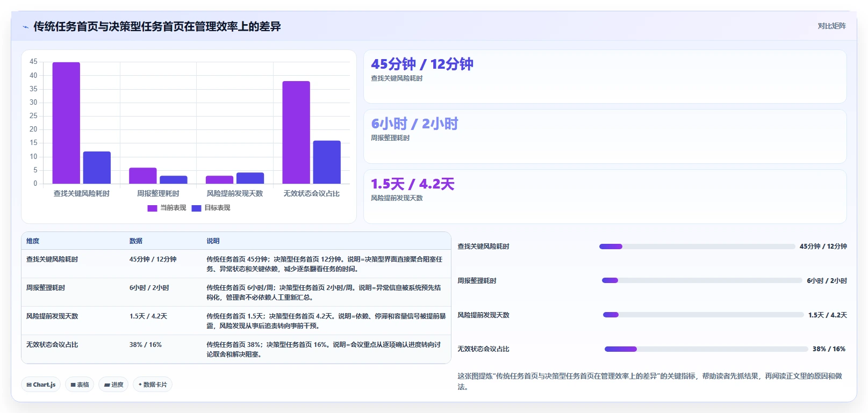
Task: Click progress bar for 查找关键风险耗时
Action: coord(697,247)
